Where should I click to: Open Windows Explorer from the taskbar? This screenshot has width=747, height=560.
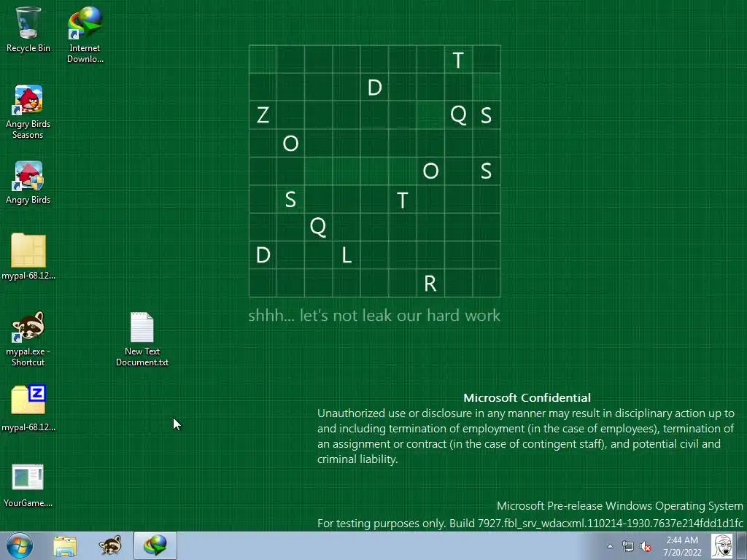65,545
